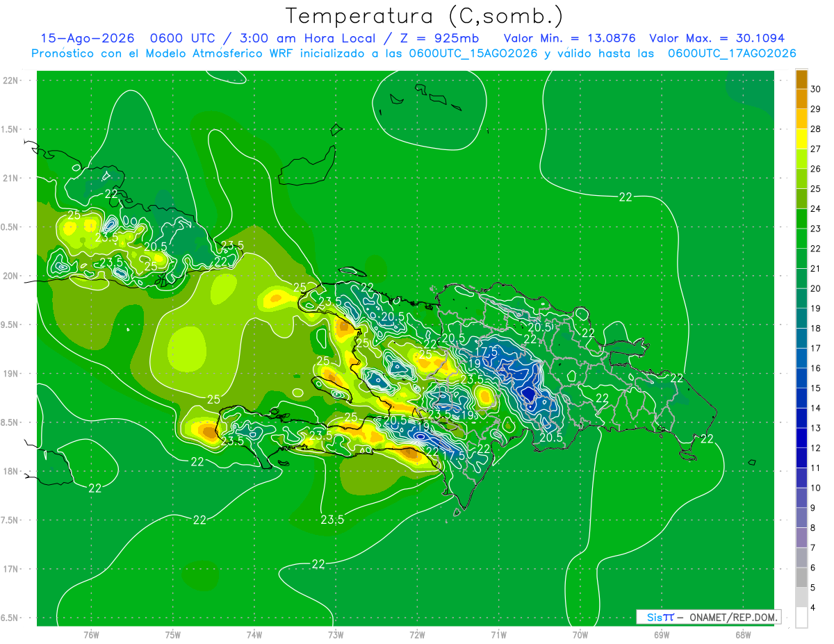
Task: Pick the yellow legend swatch between 27 and 28
Action: [x=801, y=139]
